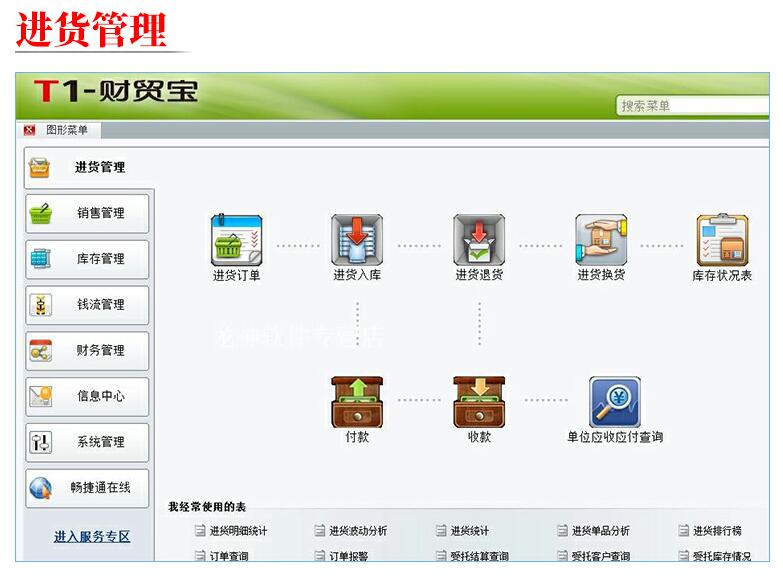Image resolution: width=783 pixels, height=580 pixels.
Task: Open the 进货入库 stock-in icon
Action: pos(357,240)
